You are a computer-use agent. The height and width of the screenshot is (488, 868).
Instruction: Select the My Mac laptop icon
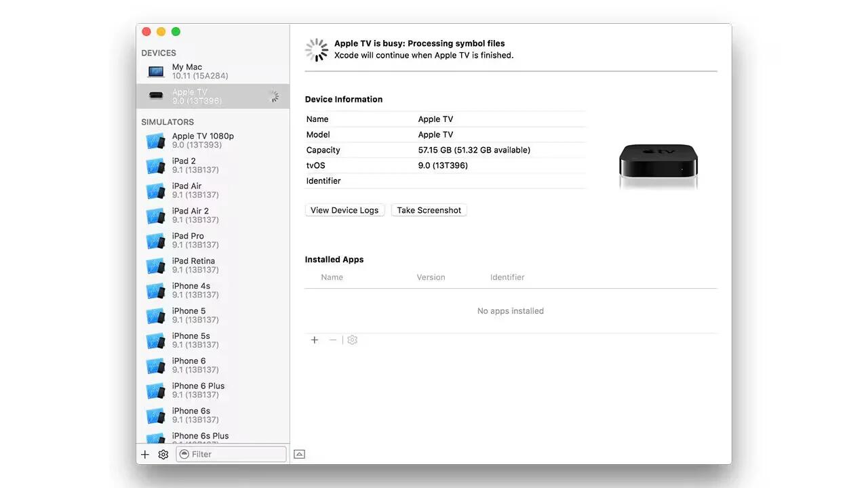click(x=156, y=71)
